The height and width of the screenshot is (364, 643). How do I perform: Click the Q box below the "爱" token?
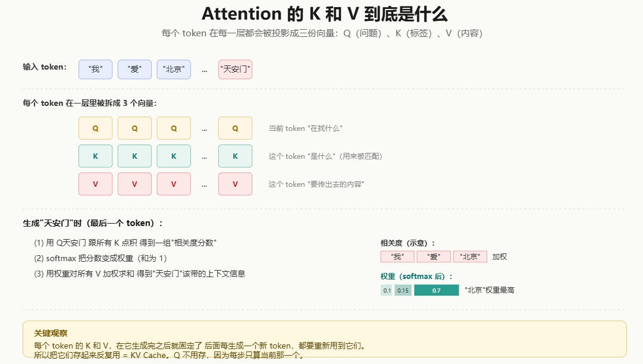point(134,128)
